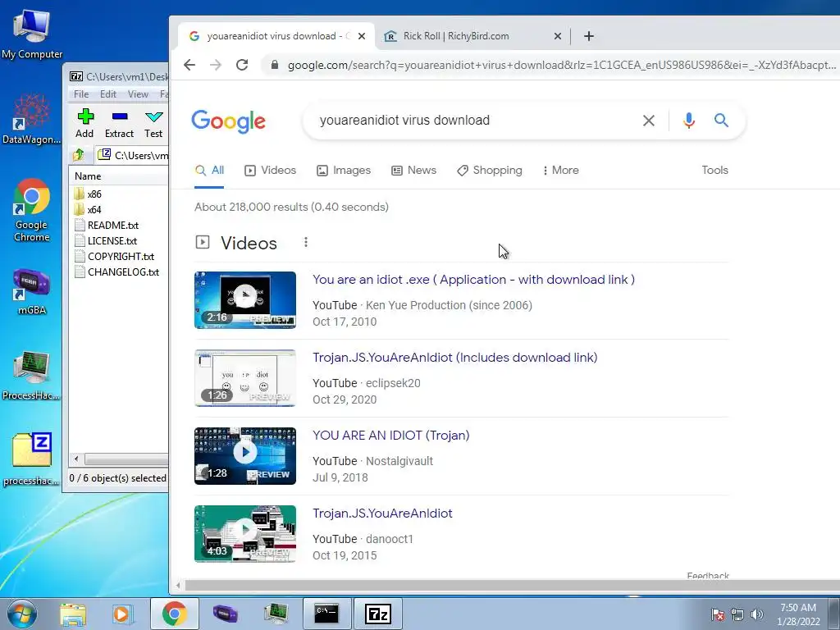This screenshot has height=630, width=840.
Task: Start voice search with microphone
Action: tap(689, 121)
